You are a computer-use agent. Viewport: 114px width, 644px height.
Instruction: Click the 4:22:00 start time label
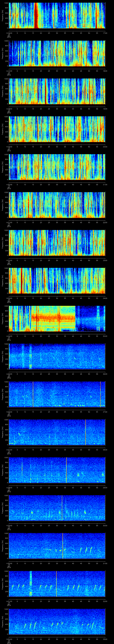point(9,260)
